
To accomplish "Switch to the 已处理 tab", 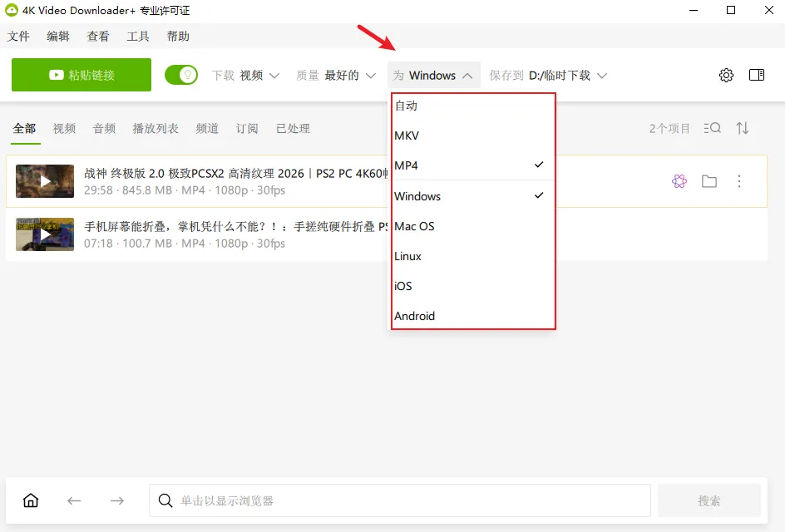I will (x=293, y=129).
